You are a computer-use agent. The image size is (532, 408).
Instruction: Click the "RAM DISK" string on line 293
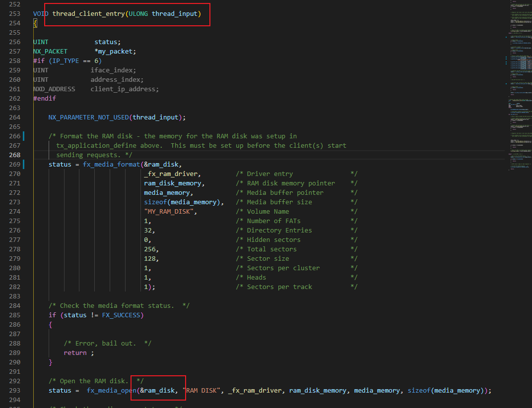[x=201, y=390]
